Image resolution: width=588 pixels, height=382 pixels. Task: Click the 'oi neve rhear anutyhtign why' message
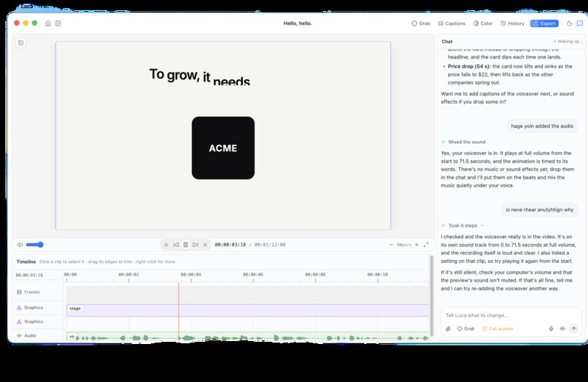539,210
